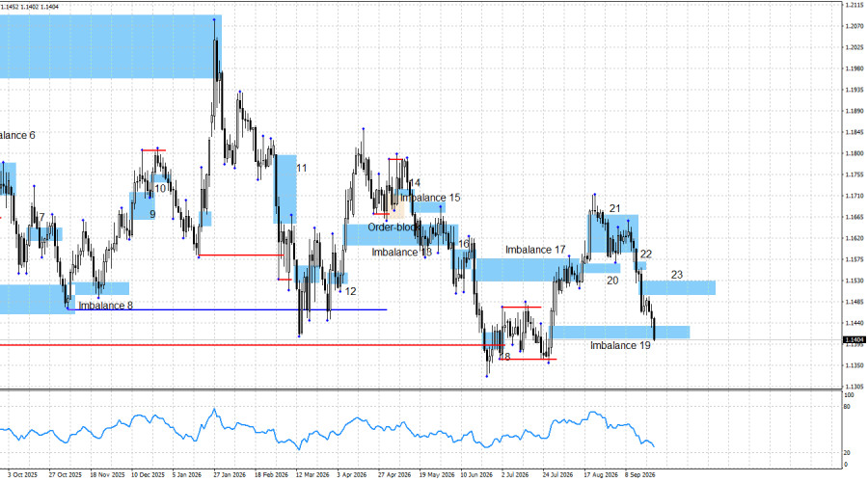
Task: Select the 3 Oct 2025 date label
Action: 22,475
